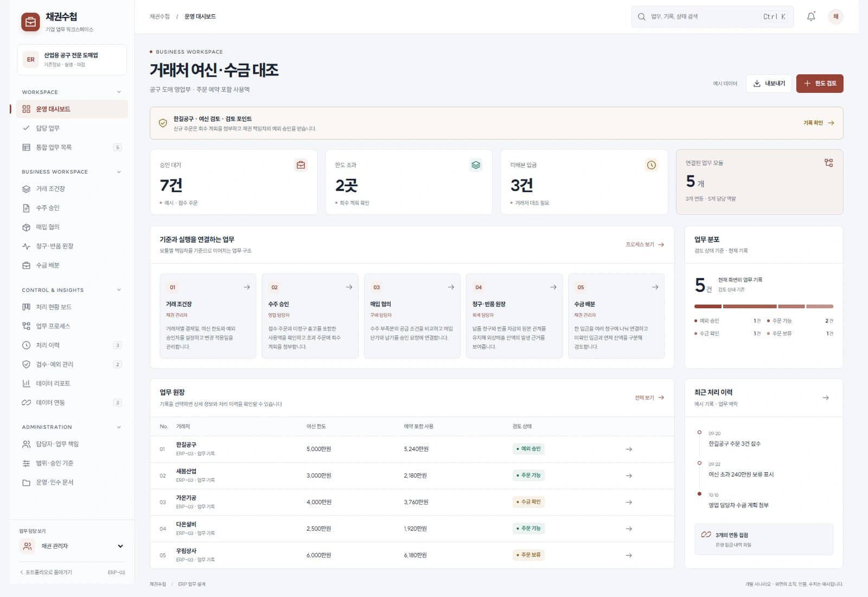Click the 한도 검토 button
This screenshot has width=868, height=597.
[x=819, y=84]
